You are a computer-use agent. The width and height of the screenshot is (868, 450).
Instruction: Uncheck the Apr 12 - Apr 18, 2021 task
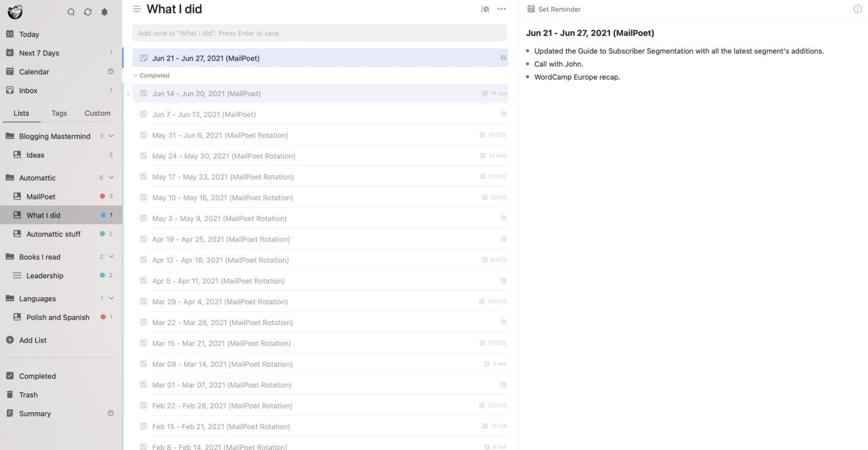[x=144, y=259]
